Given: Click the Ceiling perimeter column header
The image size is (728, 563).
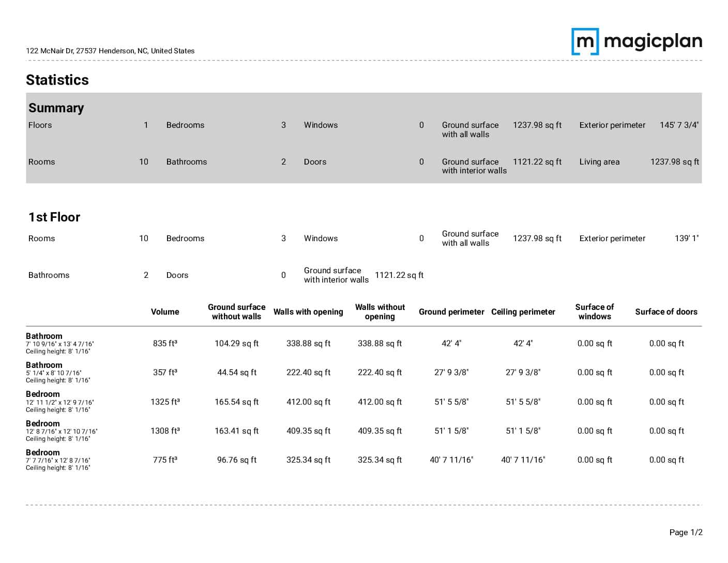Looking at the screenshot, I should 523,312.
